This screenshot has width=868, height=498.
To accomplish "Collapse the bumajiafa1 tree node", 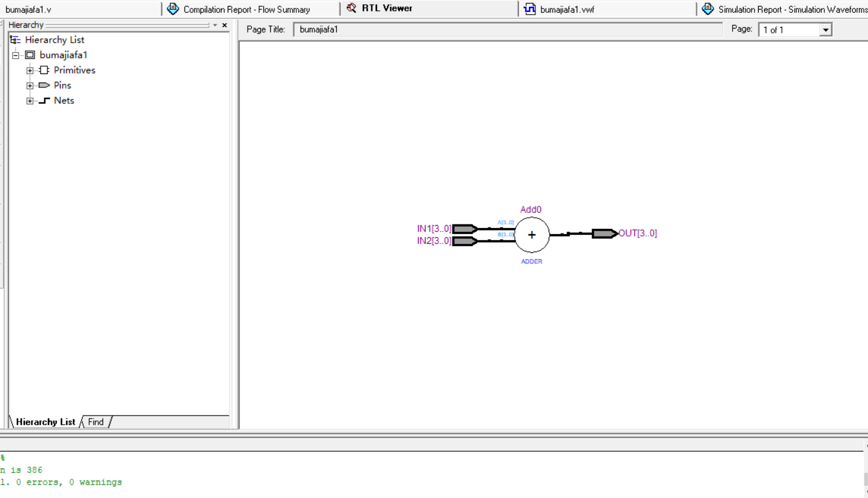I will point(15,55).
